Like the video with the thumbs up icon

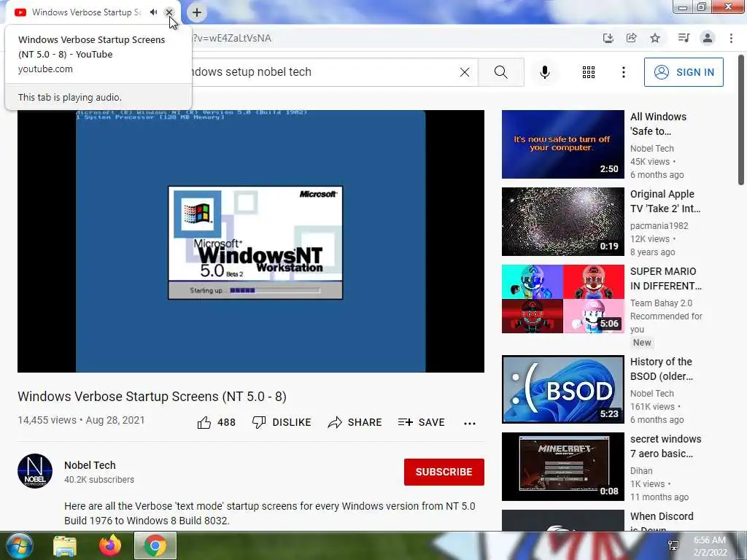pyautogui.click(x=204, y=422)
